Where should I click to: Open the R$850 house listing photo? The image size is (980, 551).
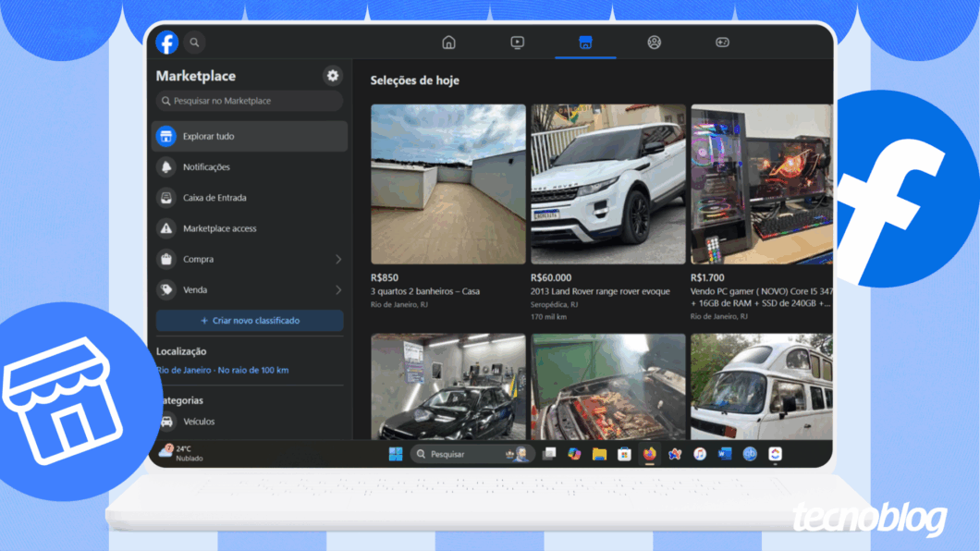(448, 184)
